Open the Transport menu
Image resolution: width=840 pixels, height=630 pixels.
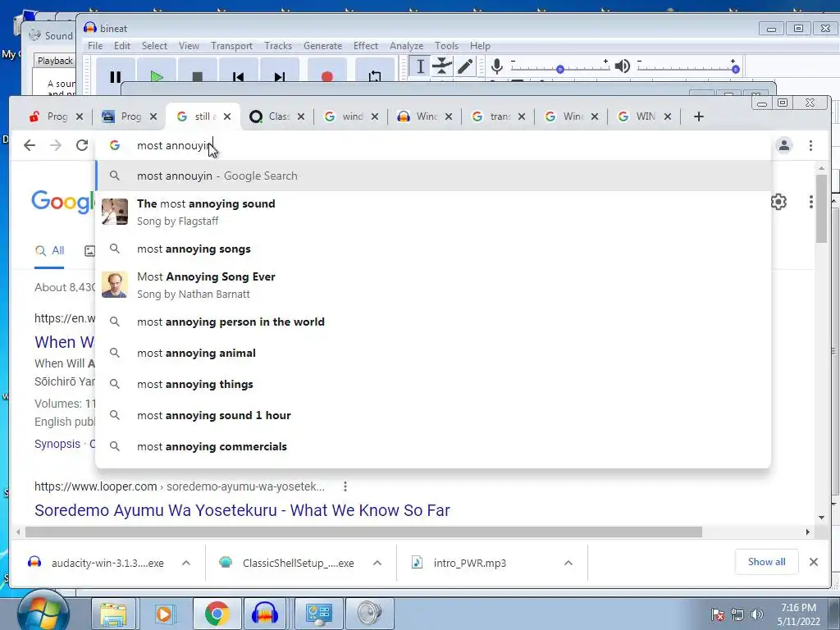pyautogui.click(x=231, y=46)
